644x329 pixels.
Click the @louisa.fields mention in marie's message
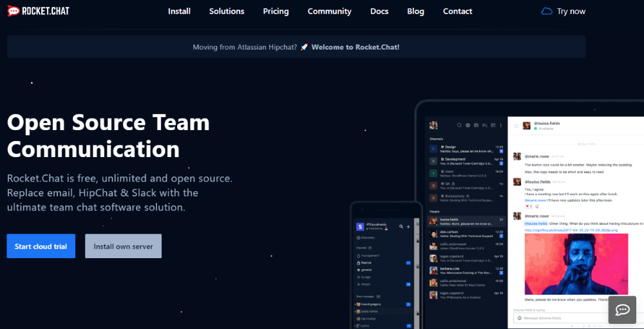coord(536,223)
